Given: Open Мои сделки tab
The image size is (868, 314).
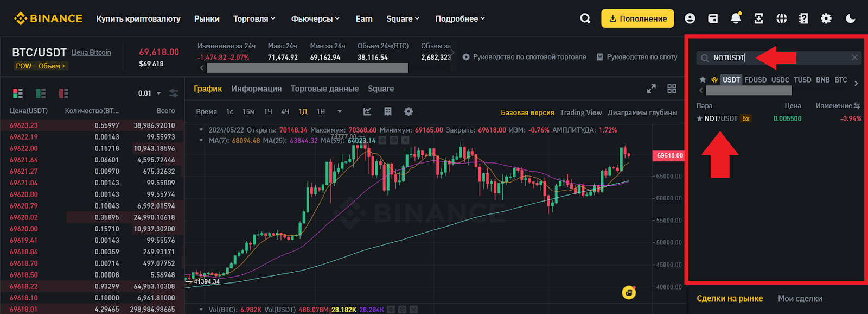Looking at the screenshot, I should click(800, 298).
